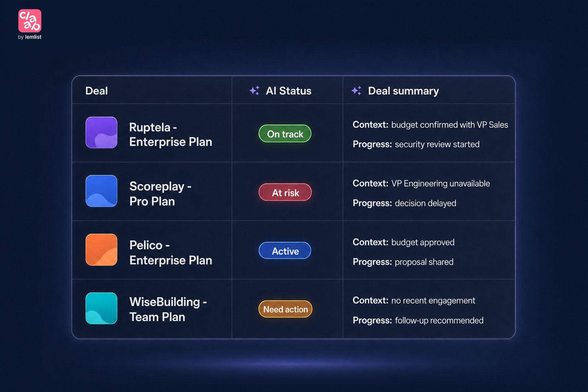Click the Claap logo in the corner

pyautogui.click(x=30, y=21)
